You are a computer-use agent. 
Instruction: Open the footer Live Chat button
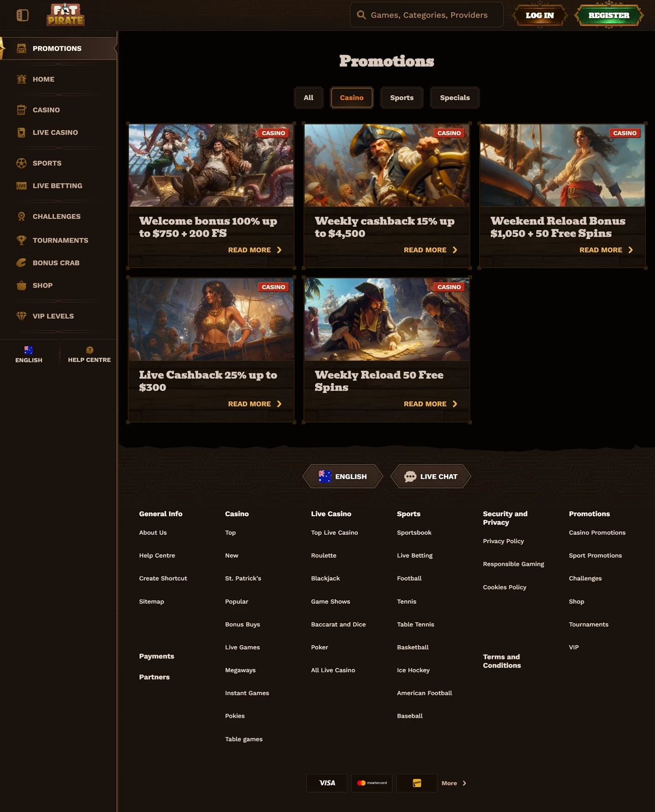(431, 477)
